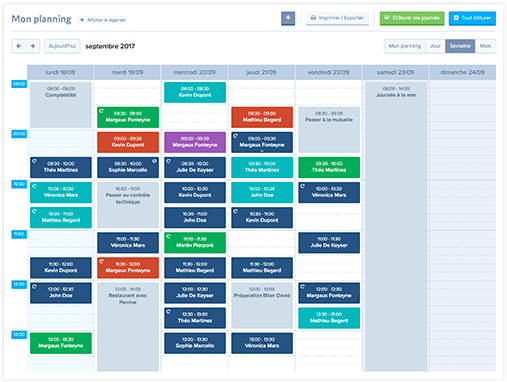Click right corner icon on Sophie Marcello 09:30
Viewport: 507px width, 382px height.
pos(154,161)
